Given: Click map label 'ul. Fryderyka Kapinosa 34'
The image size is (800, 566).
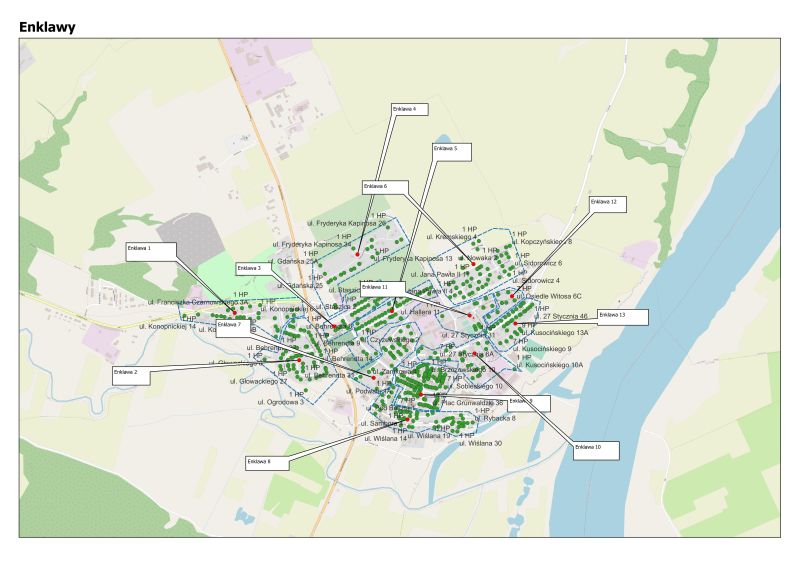Looking at the screenshot, I should pos(312,244).
